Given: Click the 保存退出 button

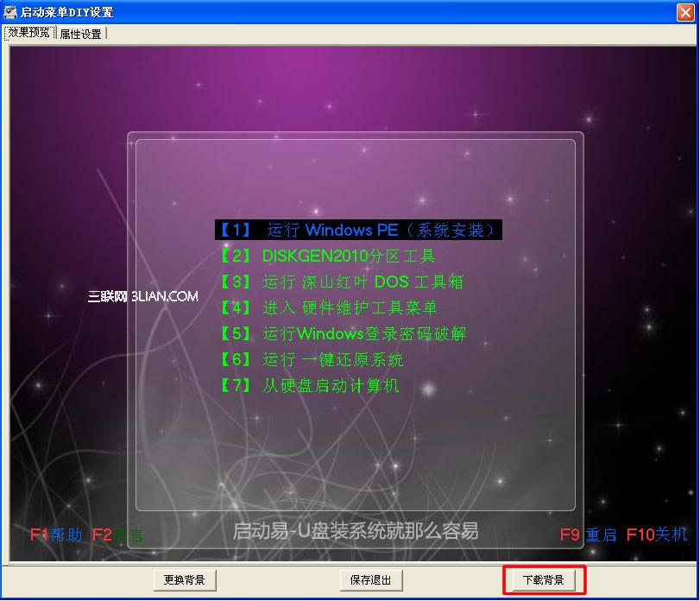Looking at the screenshot, I should coord(370,580).
